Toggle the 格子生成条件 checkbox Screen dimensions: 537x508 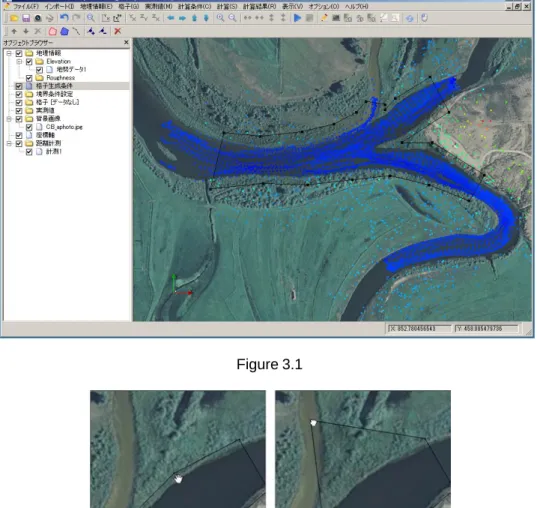tap(19, 86)
